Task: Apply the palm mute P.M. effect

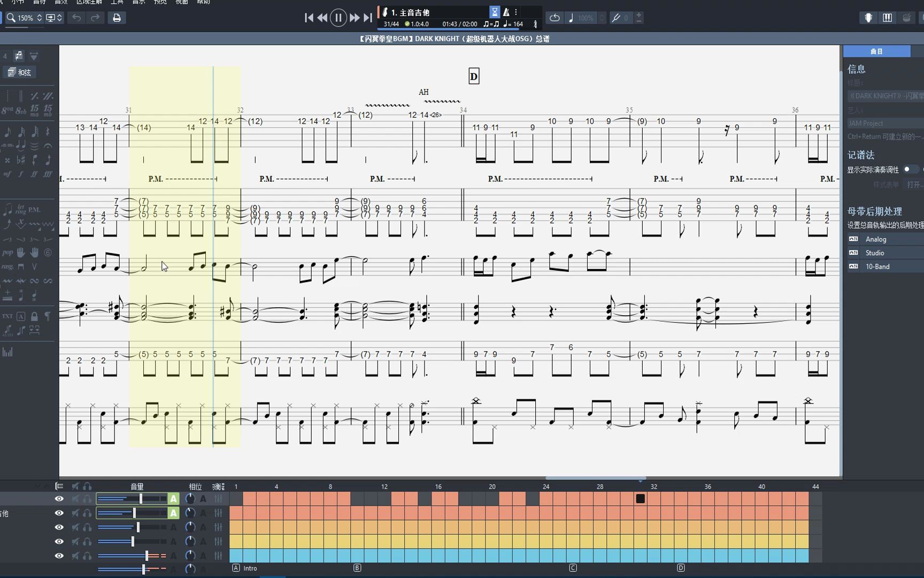Action: (x=34, y=210)
